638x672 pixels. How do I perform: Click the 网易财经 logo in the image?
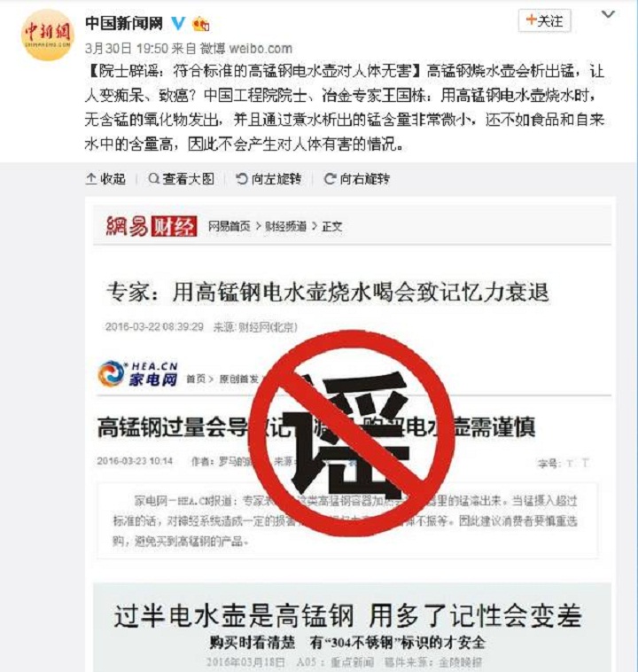[152, 226]
